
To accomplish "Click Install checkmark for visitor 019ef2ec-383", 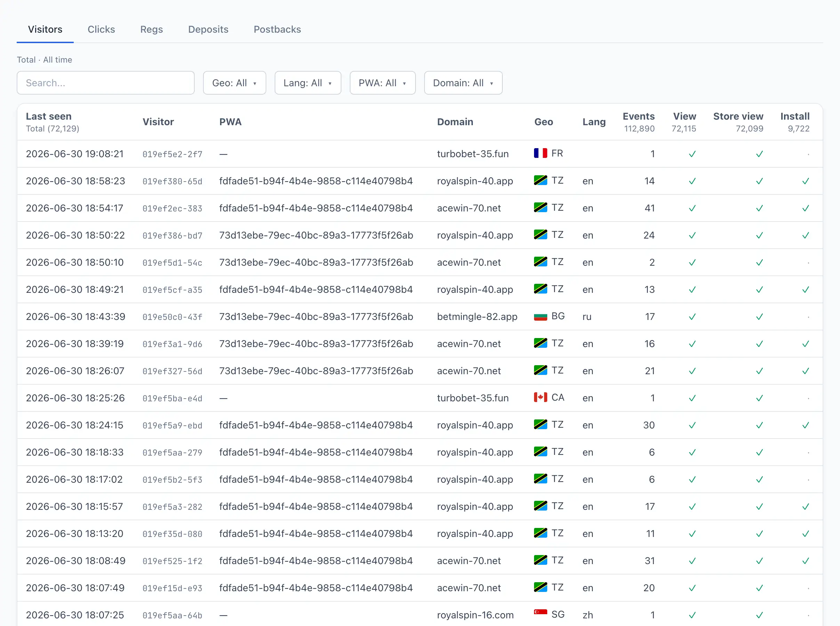I will click(806, 208).
